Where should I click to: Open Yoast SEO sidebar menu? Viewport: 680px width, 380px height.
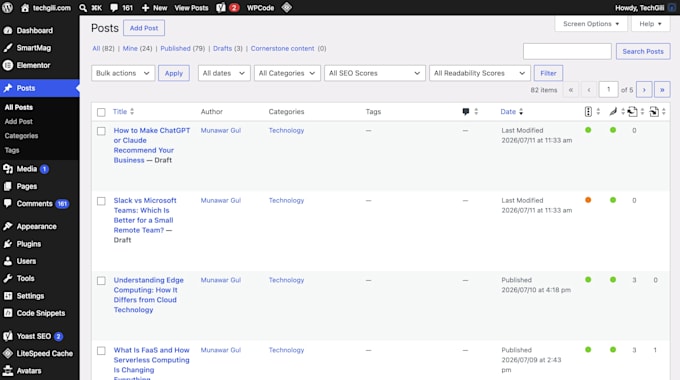point(33,336)
